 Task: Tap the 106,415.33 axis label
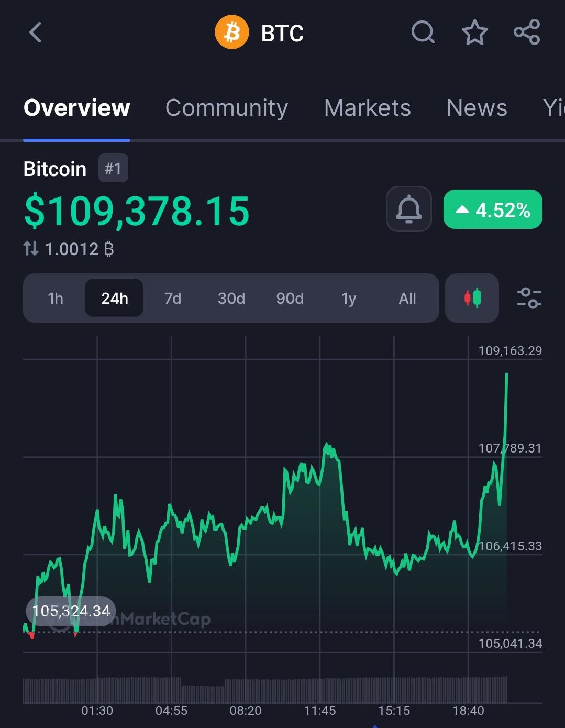click(510, 546)
